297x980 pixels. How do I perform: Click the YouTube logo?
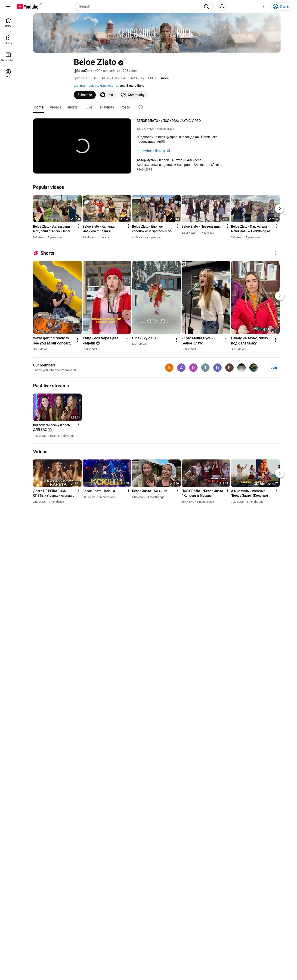click(27, 6)
